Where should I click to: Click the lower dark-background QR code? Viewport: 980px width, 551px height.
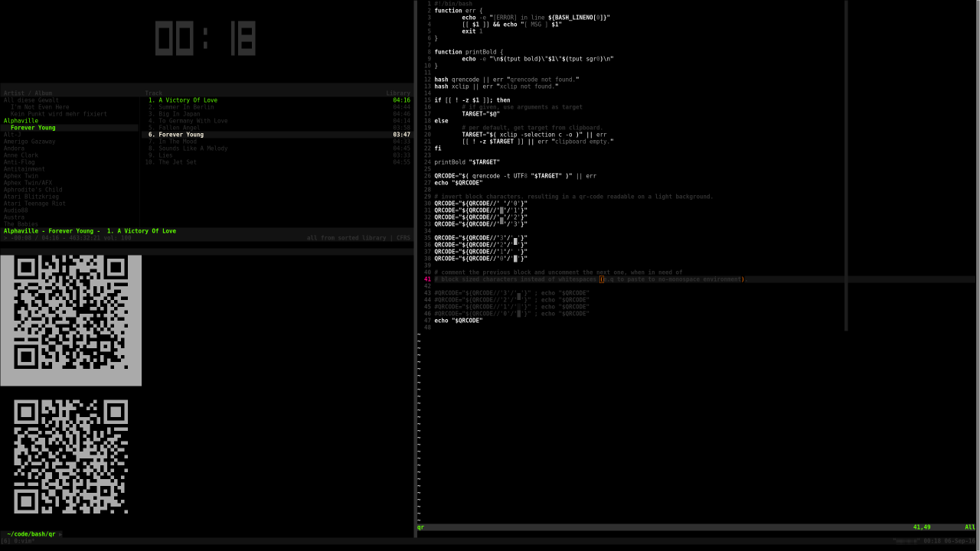pyautogui.click(x=71, y=457)
